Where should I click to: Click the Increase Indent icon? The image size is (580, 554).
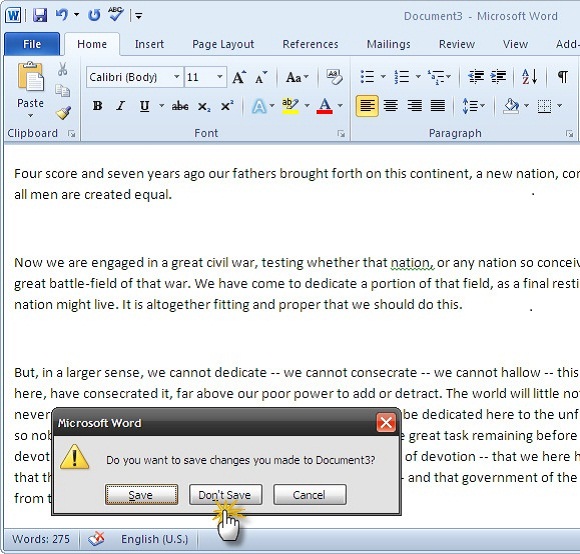pyautogui.click(x=498, y=77)
